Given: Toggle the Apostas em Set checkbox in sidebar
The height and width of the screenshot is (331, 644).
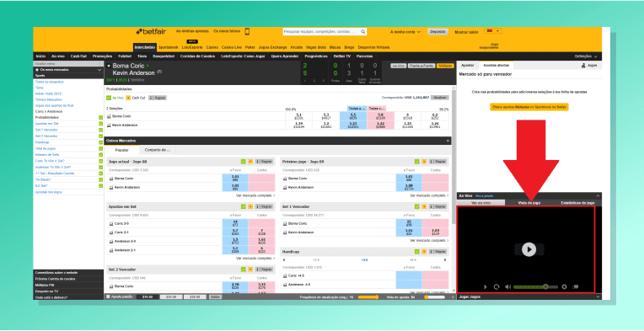Looking at the screenshot, I should pos(100,124).
